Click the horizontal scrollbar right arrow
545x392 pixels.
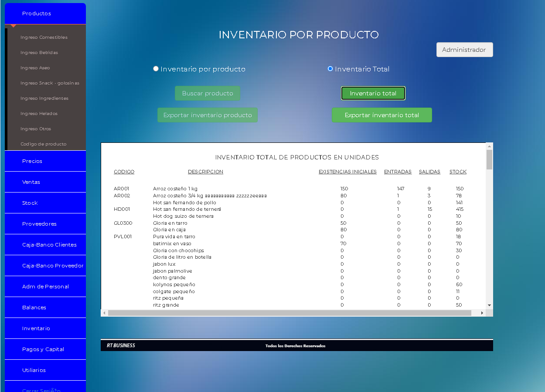pos(482,313)
